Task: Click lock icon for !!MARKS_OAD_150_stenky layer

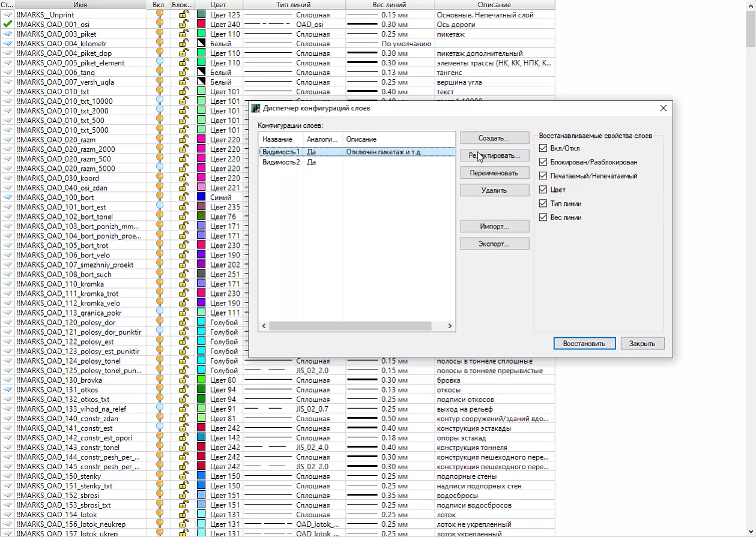Action: [184, 476]
